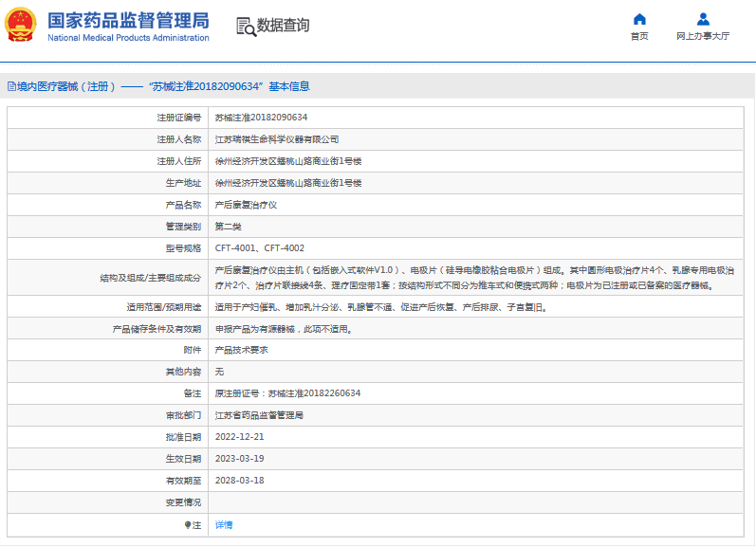Click the 有效期至 label
756x547 pixels.
[183, 481]
